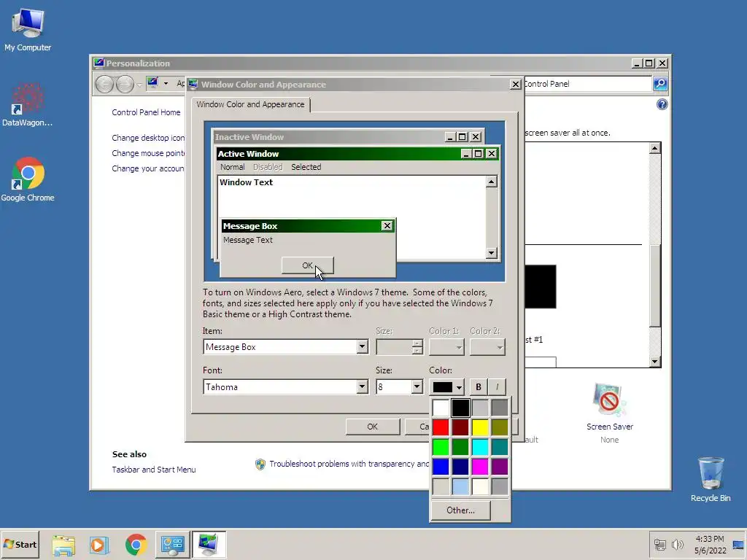Screen dimensions: 747x560
Task: Open My Computer desktop icon
Action: coord(28,29)
